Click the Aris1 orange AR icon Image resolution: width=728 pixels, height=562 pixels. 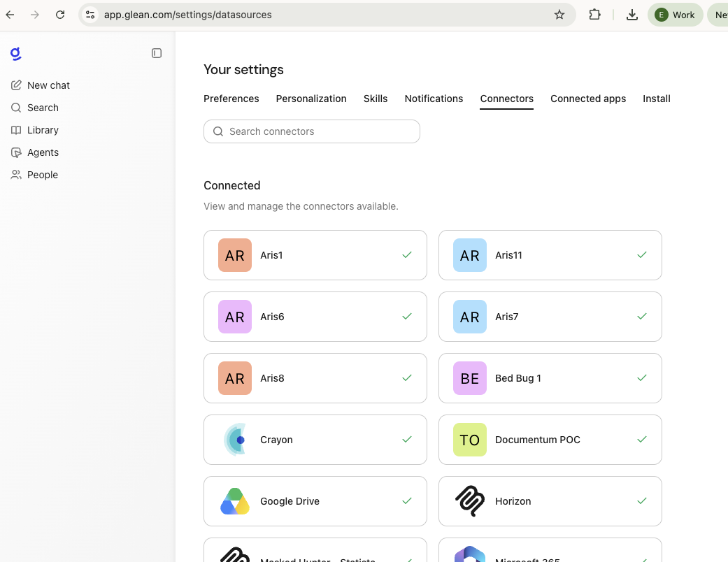(x=235, y=255)
